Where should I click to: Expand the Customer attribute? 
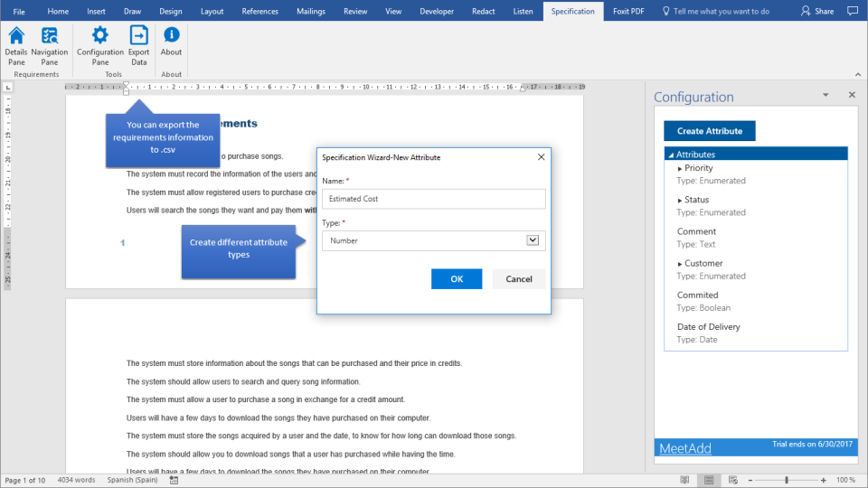pos(680,264)
